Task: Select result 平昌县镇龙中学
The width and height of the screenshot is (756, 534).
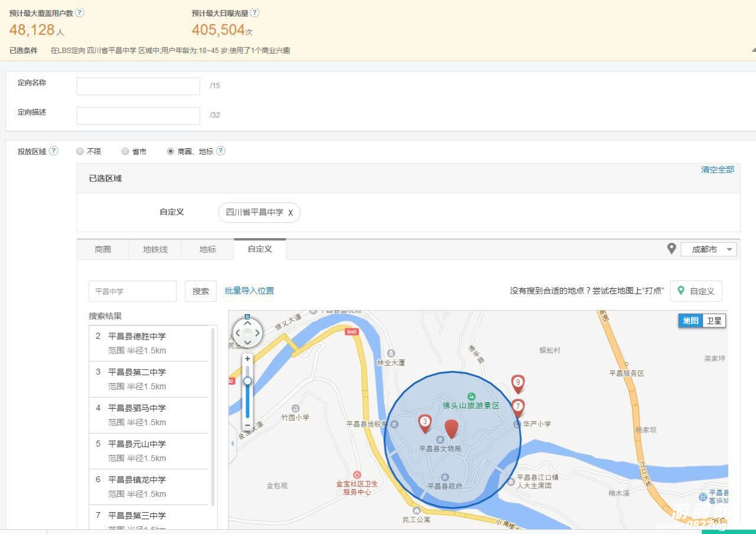Action: [x=149, y=487]
